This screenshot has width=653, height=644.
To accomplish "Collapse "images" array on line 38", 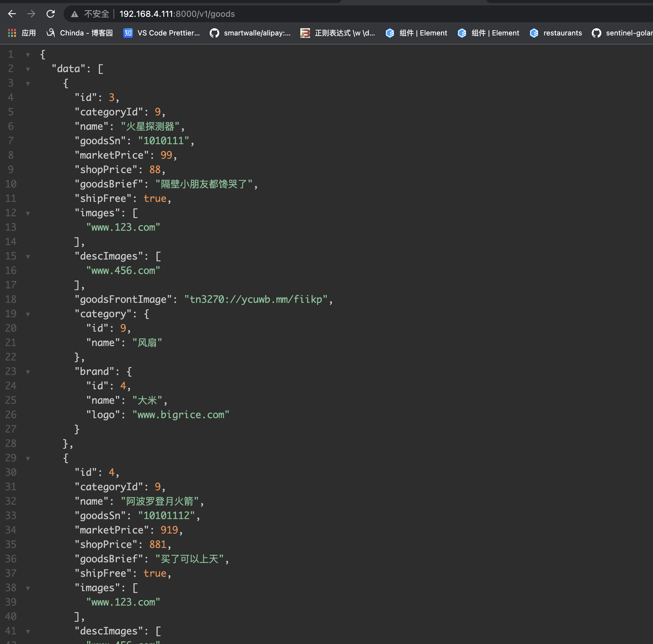I will tap(28, 588).
